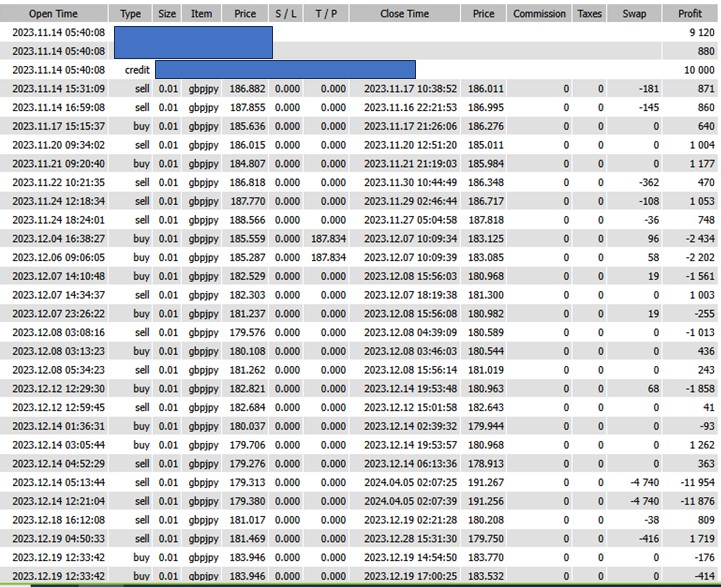Sort by the Type column header
721x587 pixels.
pyautogui.click(x=130, y=14)
